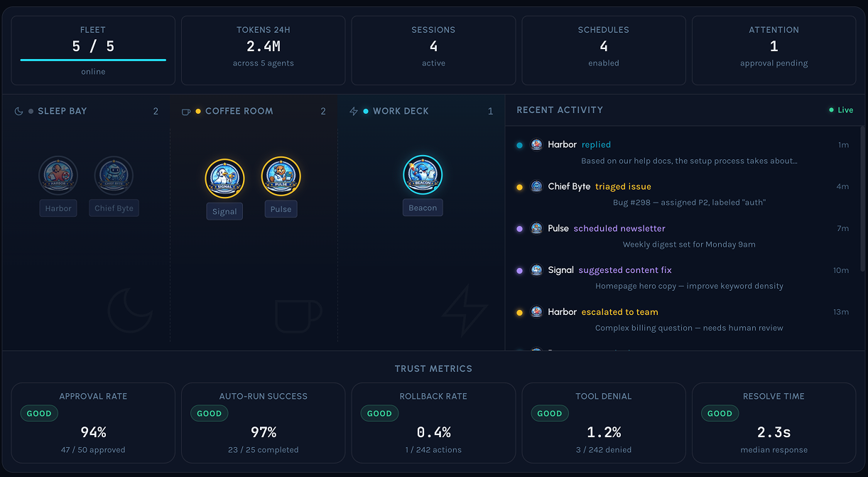Image resolution: width=868 pixels, height=477 pixels.
Task: Click the fleet online progress bar
Action: [93, 60]
